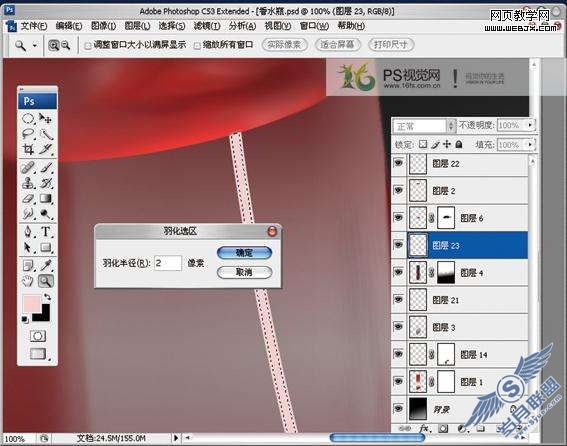Select the Crop tool

click(x=28, y=149)
